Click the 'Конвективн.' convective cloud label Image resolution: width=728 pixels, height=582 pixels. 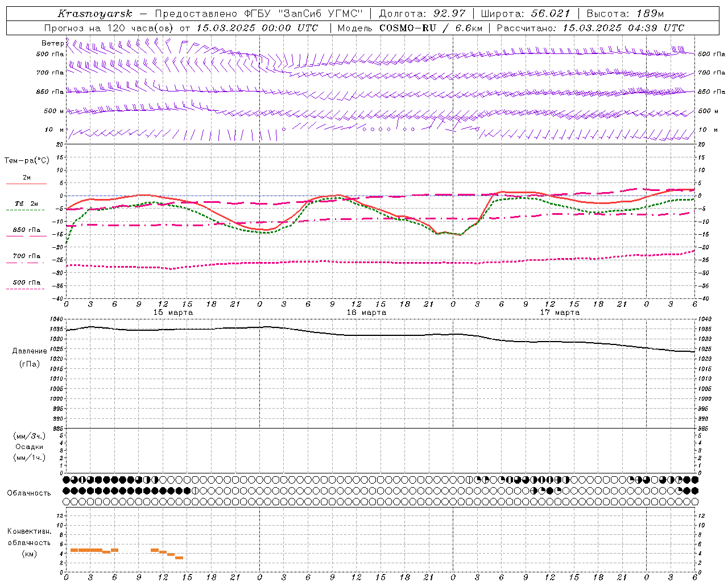click(29, 531)
